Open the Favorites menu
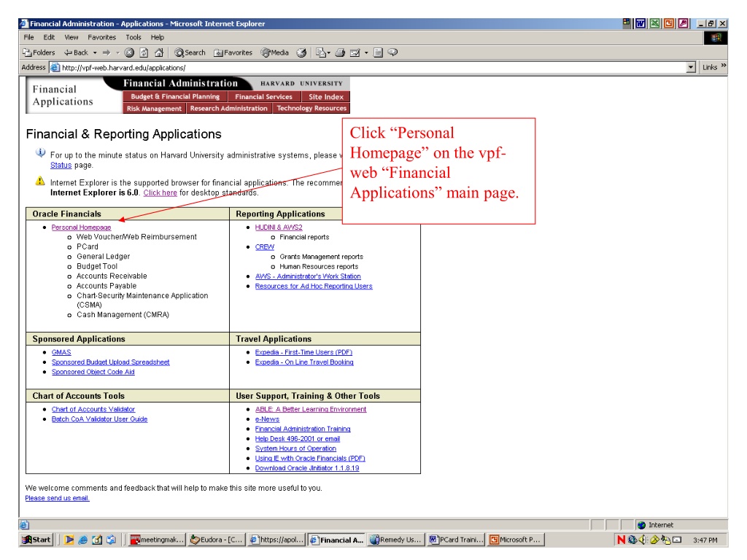The height and width of the screenshot is (560, 747). (101, 37)
